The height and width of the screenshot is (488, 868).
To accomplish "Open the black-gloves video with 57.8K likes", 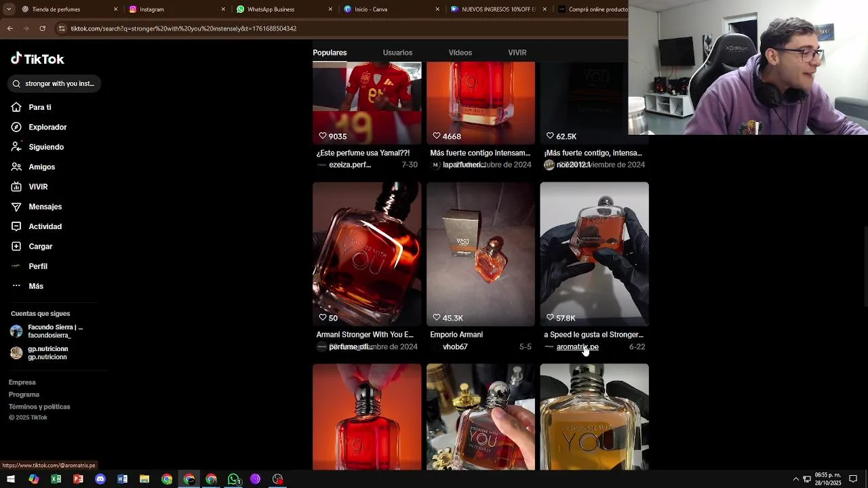I will 594,253.
